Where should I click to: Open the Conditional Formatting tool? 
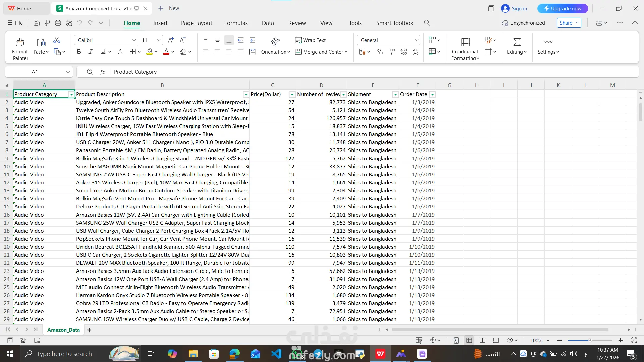465,43
